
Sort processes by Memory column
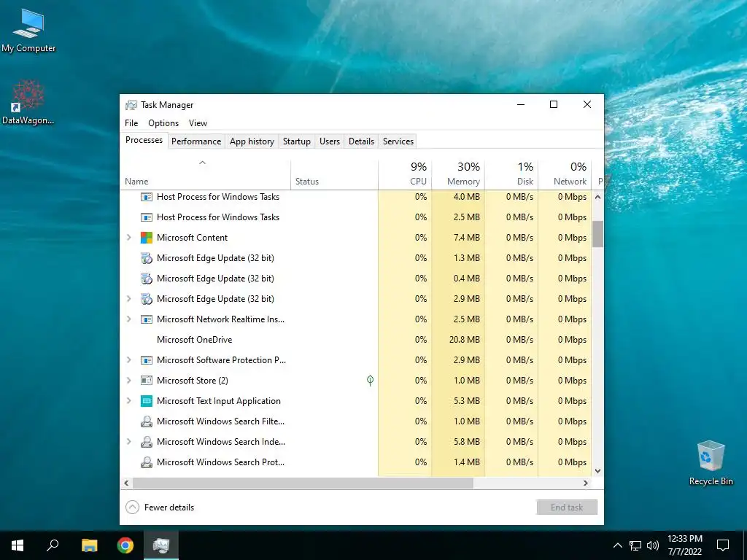[458, 174]
